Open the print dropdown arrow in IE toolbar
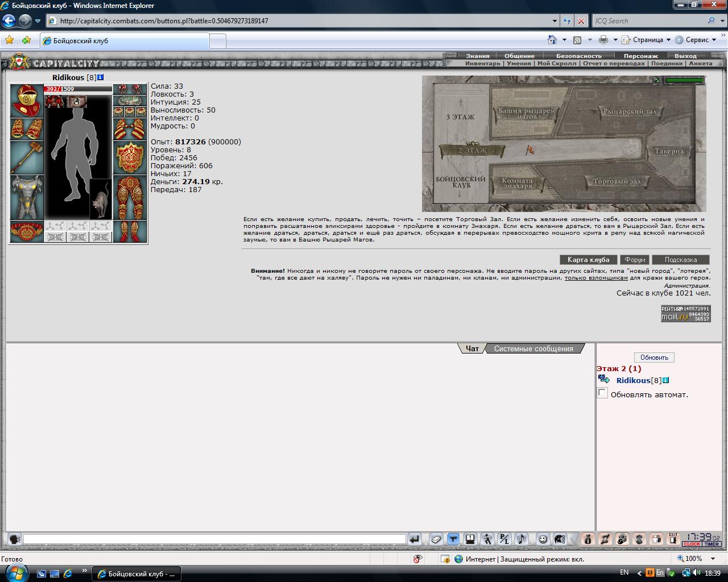Image resolution: width=728 pixels, height=582 pixels. click(x=615, y=40)
